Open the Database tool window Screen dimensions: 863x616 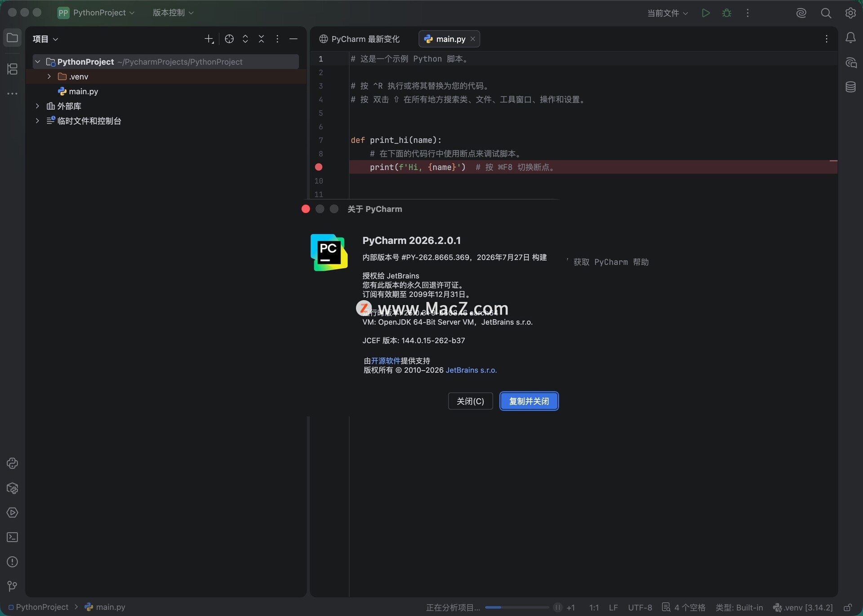coord(850,87)
